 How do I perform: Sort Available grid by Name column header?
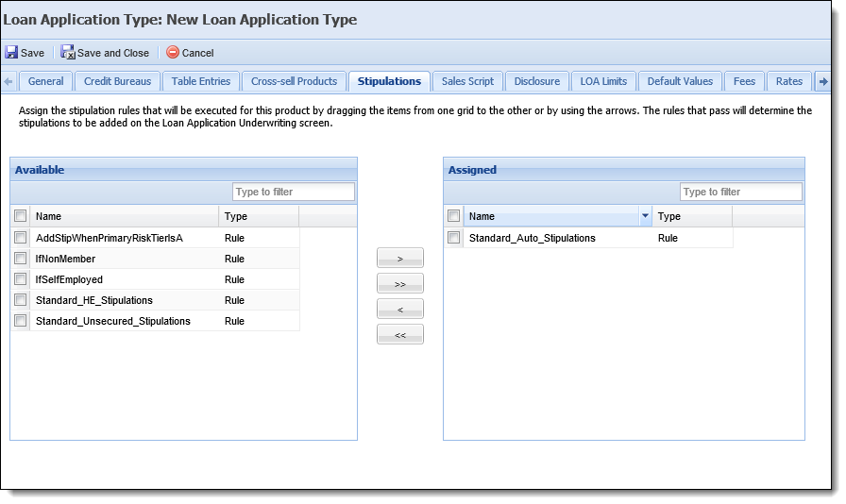[x=124, y=216]
